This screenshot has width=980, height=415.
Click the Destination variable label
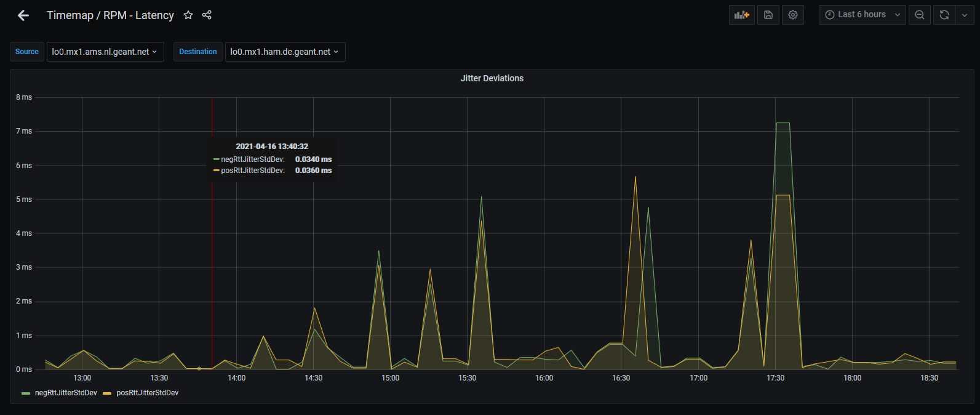[198, 52]
